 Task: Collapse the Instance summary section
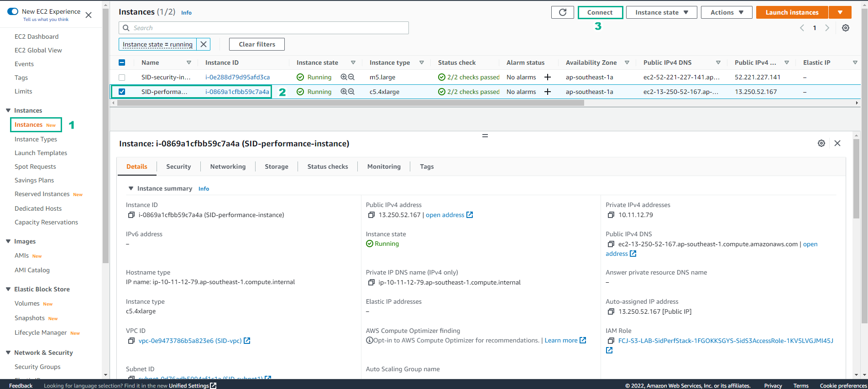click(x=131, y=188)
